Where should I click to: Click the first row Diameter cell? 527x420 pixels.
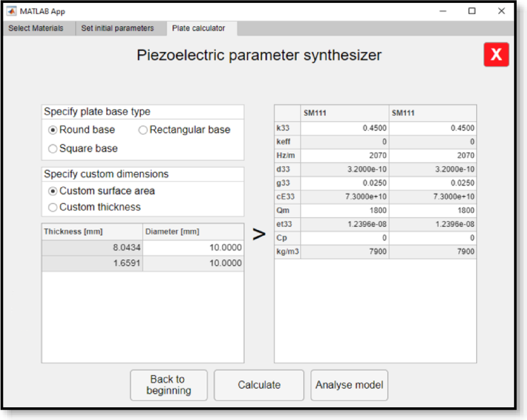tap(193, 247)
